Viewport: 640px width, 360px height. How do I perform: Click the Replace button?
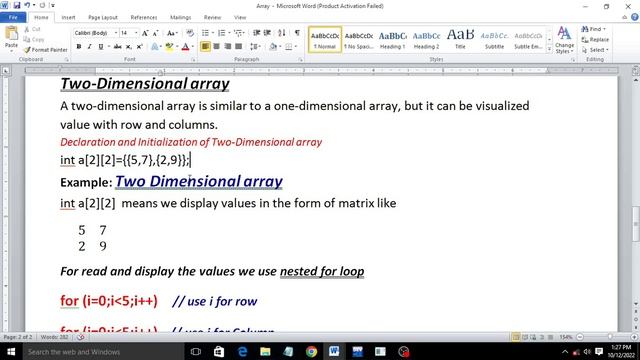coord(595,40)
